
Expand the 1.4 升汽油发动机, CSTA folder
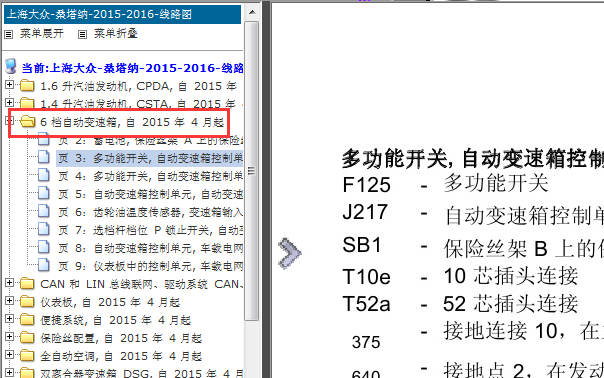[x=10, y=102]
